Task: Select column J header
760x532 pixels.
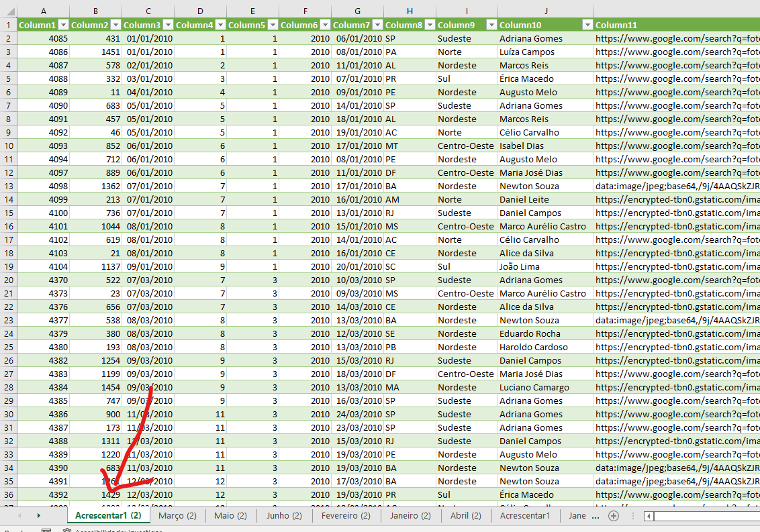Action: 546,11
